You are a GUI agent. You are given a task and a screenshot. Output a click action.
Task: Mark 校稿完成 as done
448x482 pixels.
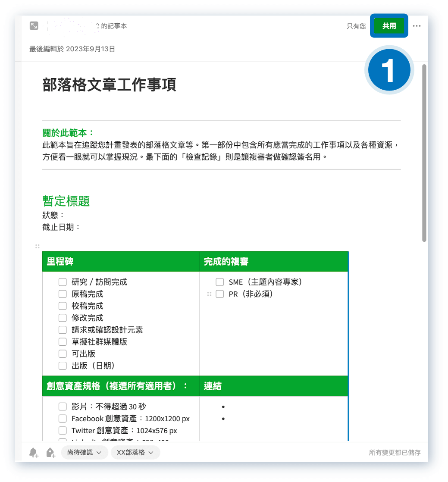62,306
